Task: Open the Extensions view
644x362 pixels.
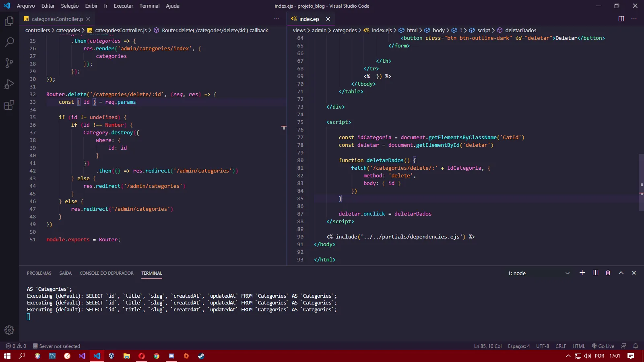Action: tap(9, 105)
